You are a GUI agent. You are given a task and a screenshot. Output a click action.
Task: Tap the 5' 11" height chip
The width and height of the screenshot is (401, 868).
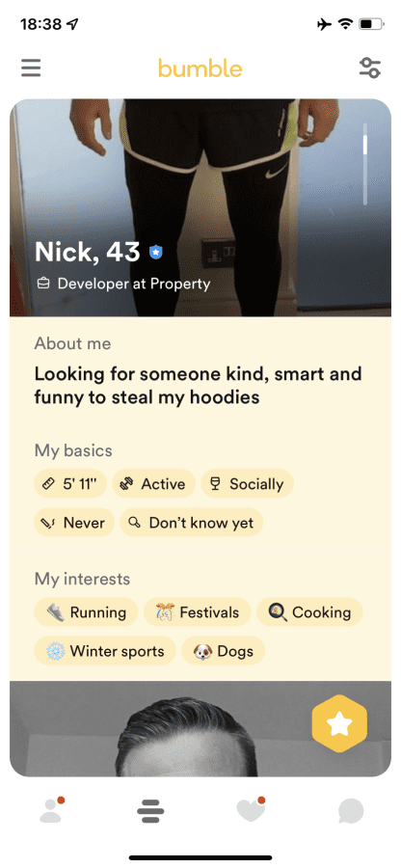tap(70, 484)
